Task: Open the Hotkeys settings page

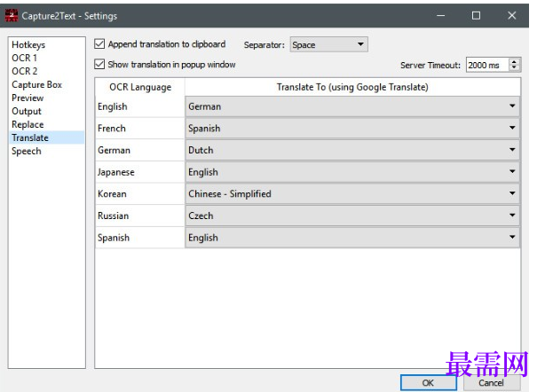Action: pos(46,45)
